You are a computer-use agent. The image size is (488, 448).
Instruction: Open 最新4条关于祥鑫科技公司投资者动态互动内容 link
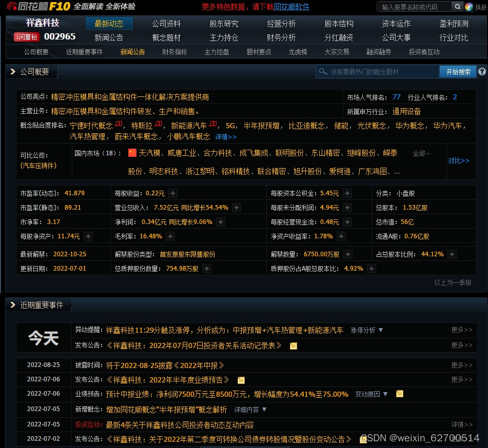click(180, 425)
